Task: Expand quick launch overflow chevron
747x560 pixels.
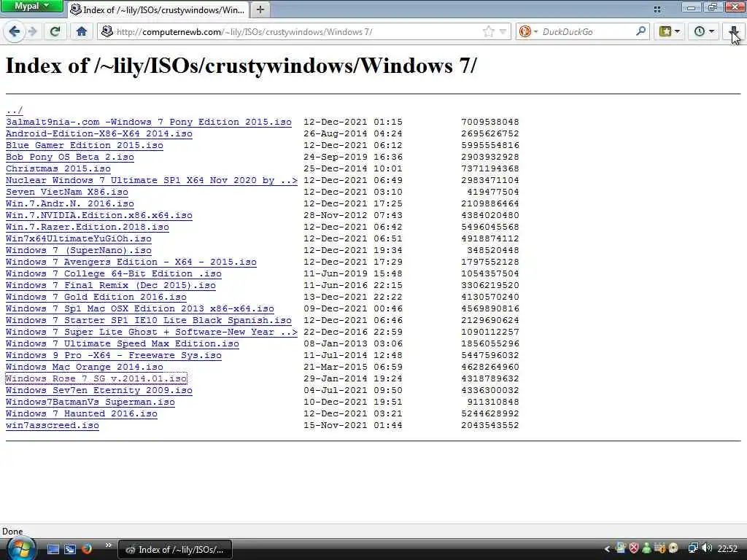Action: pyautogui.click(x=108, y=545)
